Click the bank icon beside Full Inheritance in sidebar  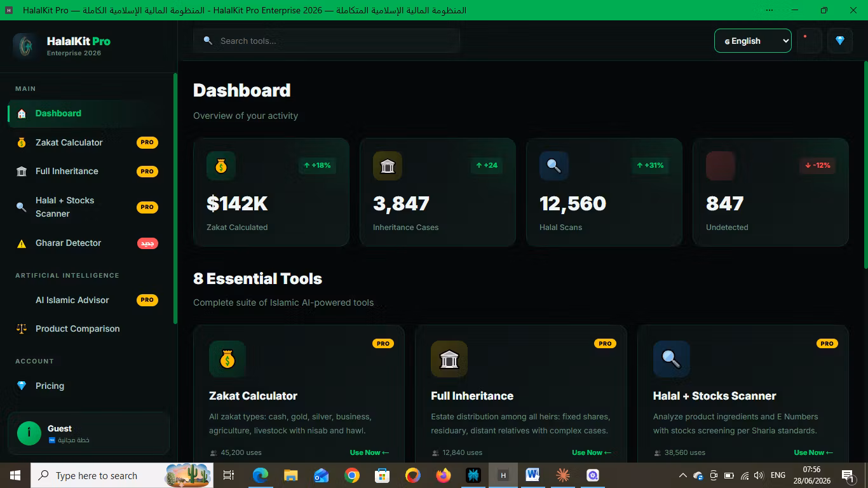22,172
